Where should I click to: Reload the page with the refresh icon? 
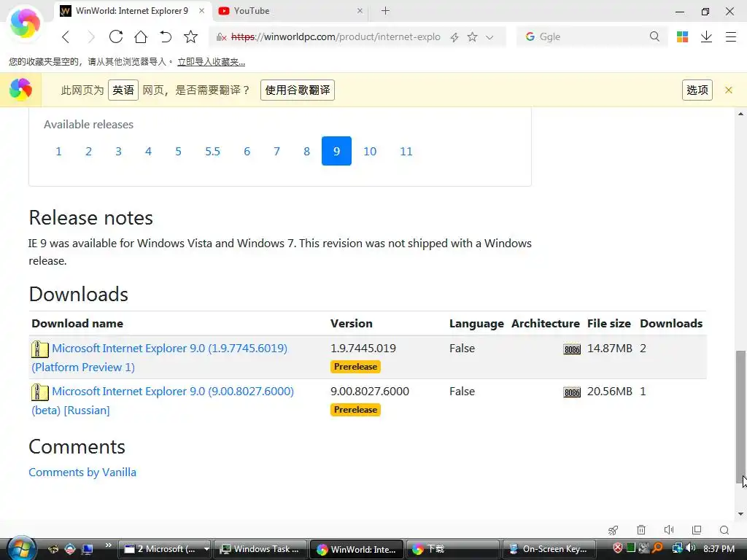point(116,36)
